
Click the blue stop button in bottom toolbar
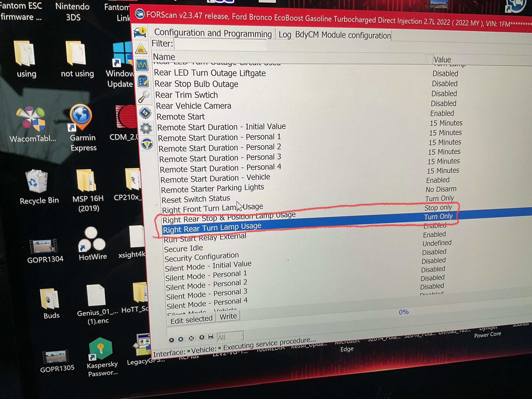[x=181, y=339]
